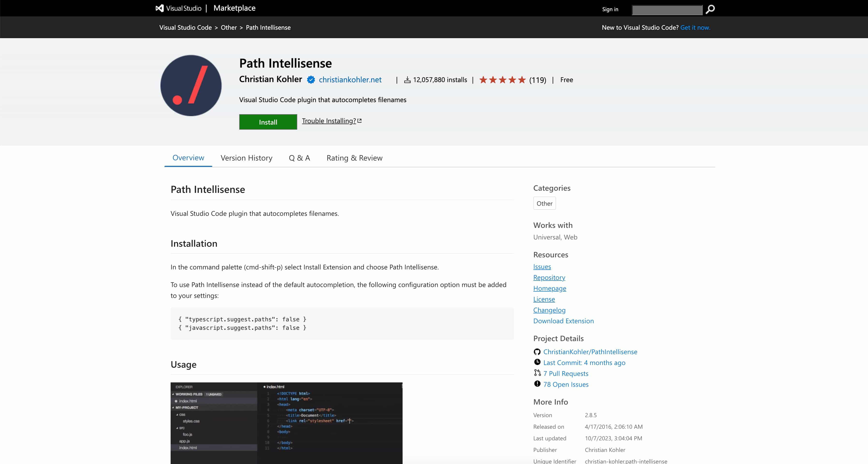Open the christiankohler.net publisher link
The image size is (868, 464).
350,80
